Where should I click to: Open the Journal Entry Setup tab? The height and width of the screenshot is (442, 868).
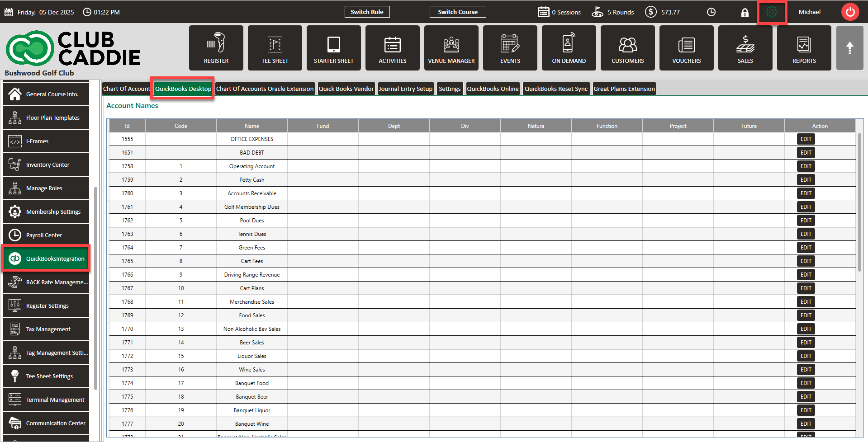(405, 89)
